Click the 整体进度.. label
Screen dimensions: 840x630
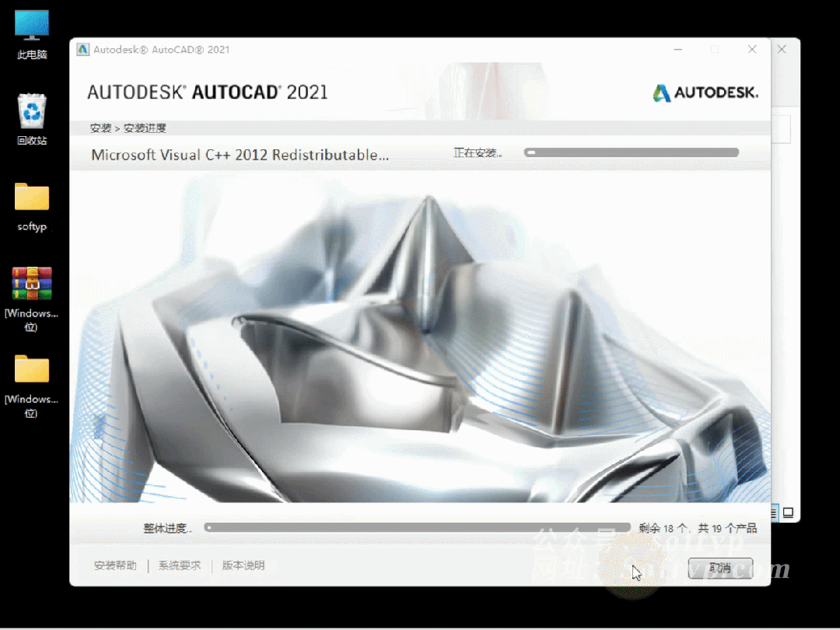[168, 528]
